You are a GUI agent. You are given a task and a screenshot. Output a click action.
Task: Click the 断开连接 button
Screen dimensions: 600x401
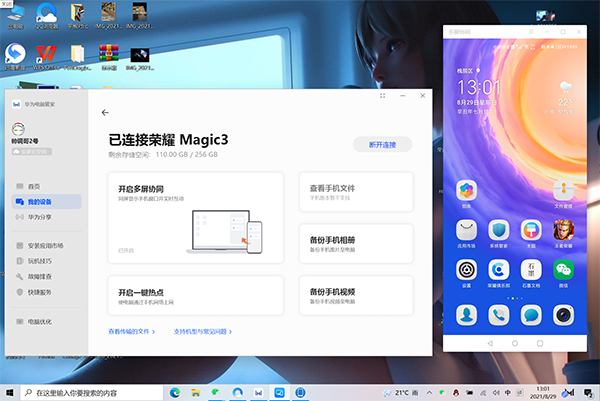coord(382,145)
